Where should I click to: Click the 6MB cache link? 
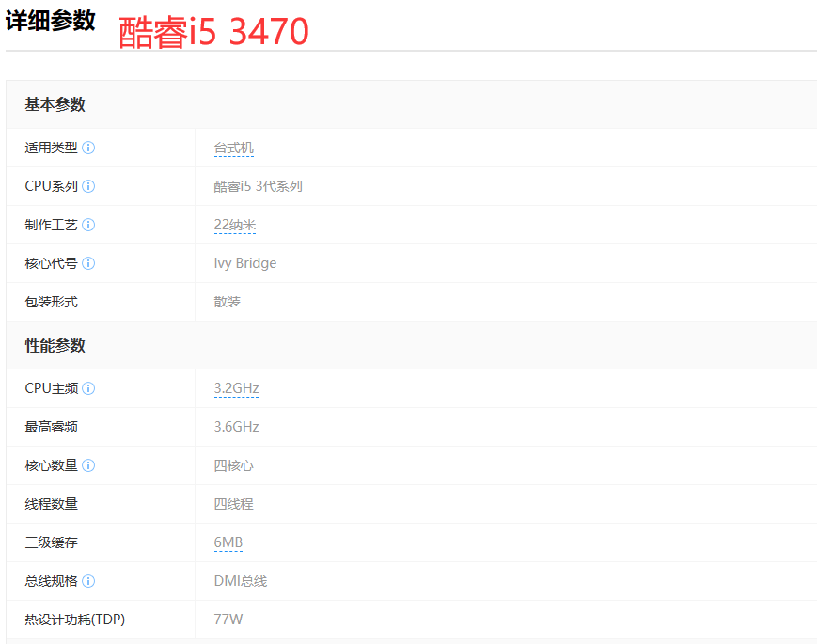228,542
